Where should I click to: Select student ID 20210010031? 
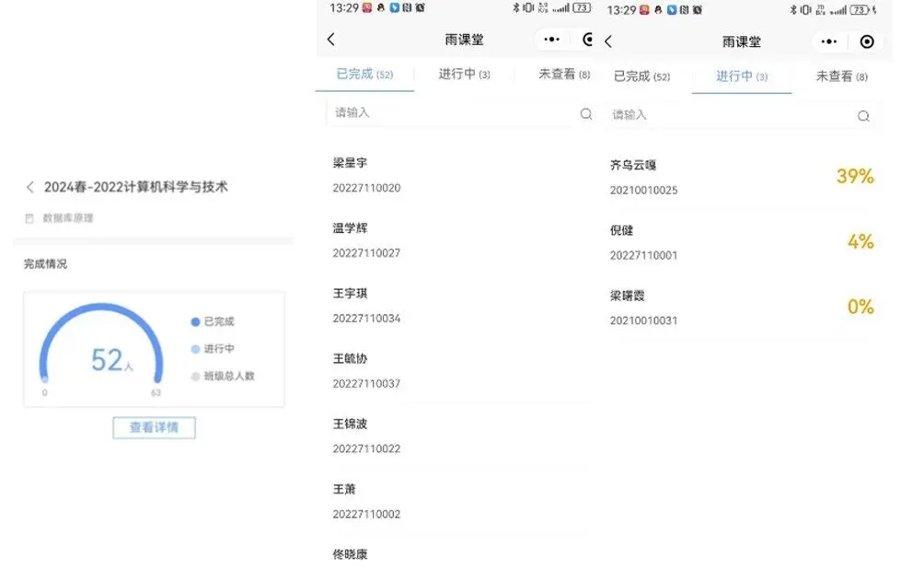click(x=643, y=320)
